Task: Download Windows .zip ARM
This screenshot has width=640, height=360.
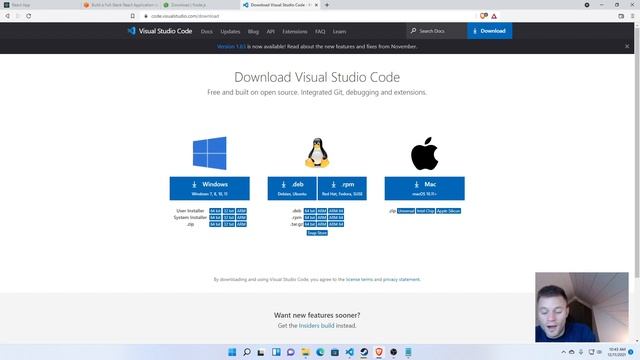Action: [241, 224]
